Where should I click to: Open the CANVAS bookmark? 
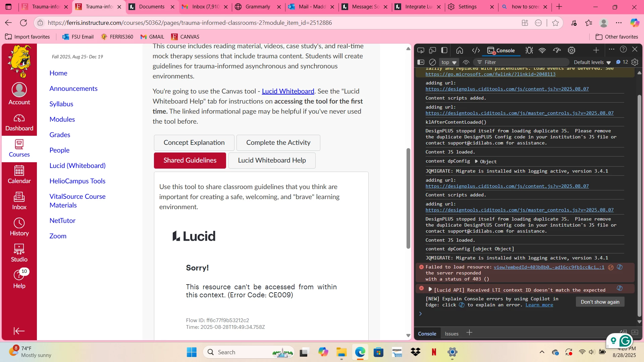185,37
